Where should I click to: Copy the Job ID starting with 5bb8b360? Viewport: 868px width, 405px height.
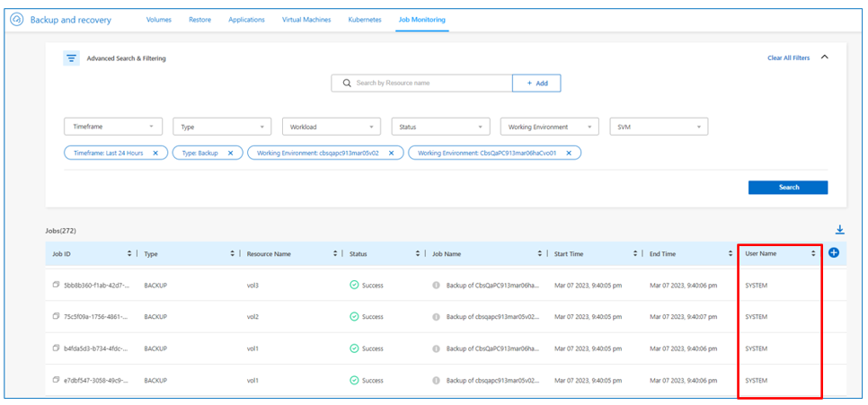(x=56, y=286)
